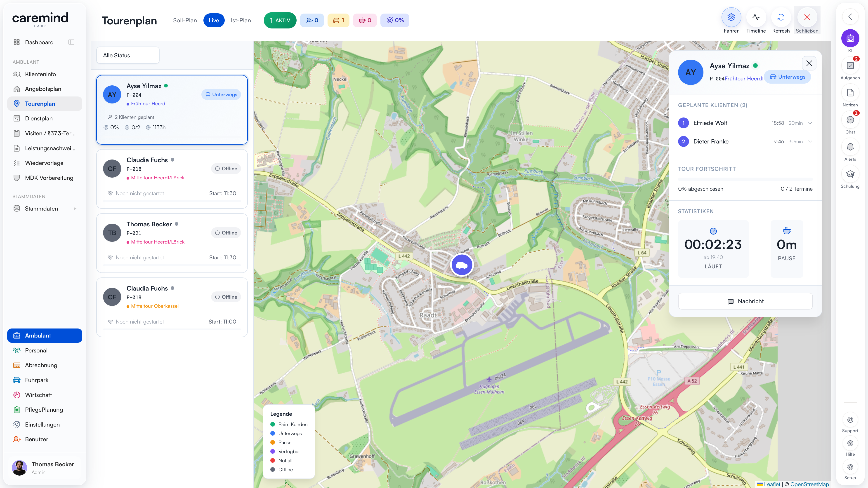Open the Fahrer layers icon
The image size is (868, 488).
[731, 18]
